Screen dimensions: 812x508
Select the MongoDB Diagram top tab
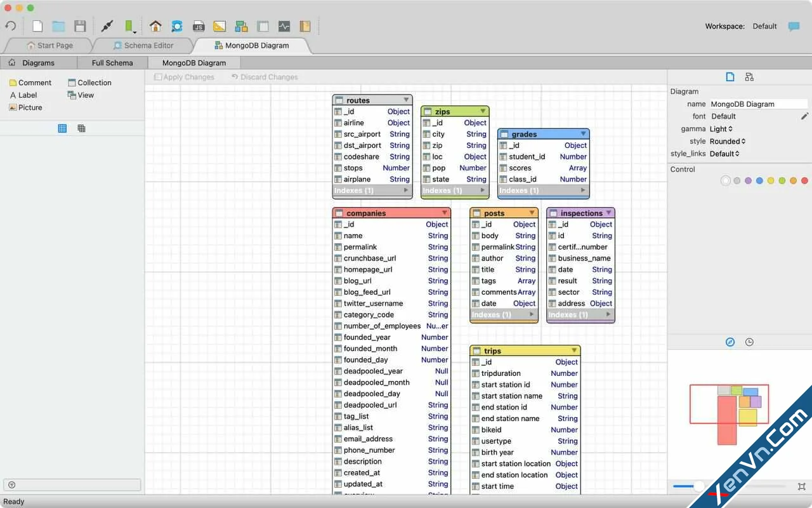tap(252, 46)
